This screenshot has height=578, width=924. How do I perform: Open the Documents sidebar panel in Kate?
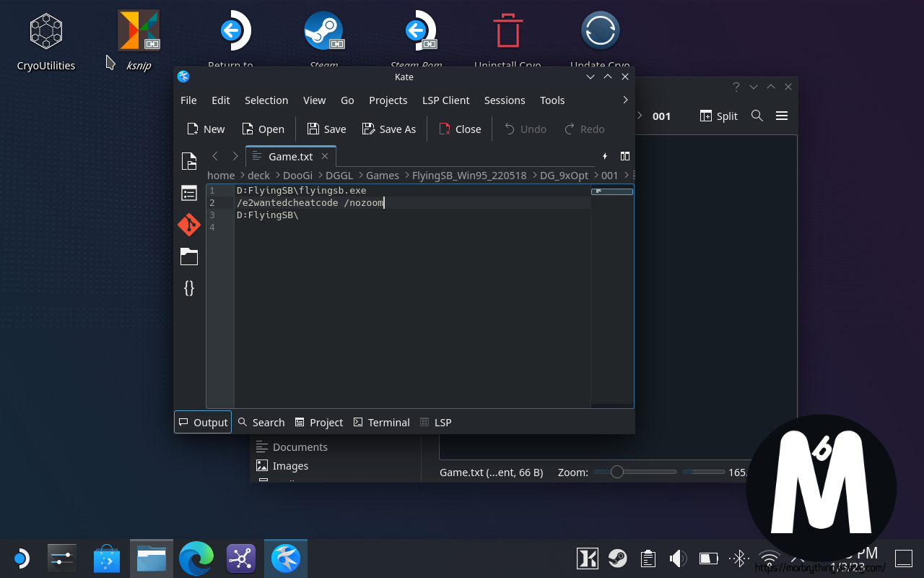point(189,161)
